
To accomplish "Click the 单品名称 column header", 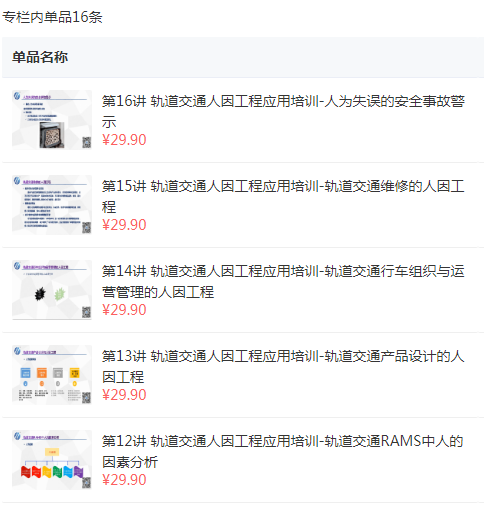I will tap(40, 57).
